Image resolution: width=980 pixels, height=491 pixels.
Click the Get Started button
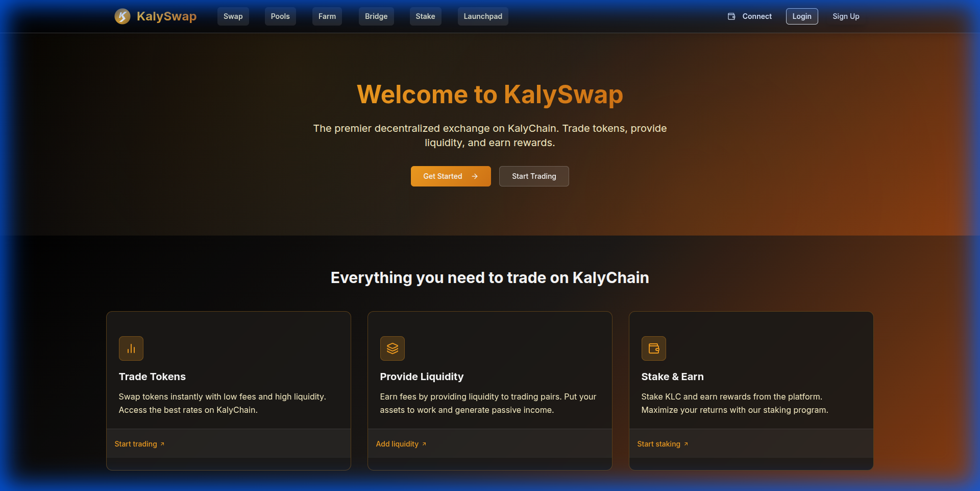(x=450, y=176)
